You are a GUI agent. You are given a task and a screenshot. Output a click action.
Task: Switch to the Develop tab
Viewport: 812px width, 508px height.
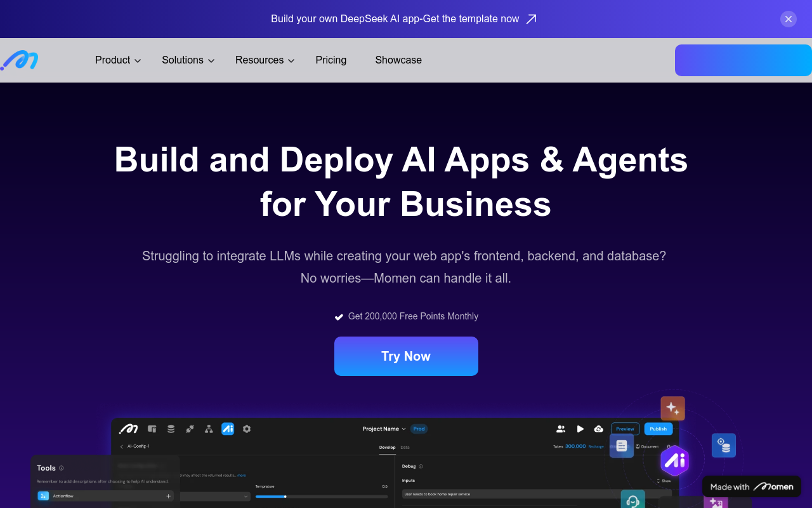click(387, 448)
